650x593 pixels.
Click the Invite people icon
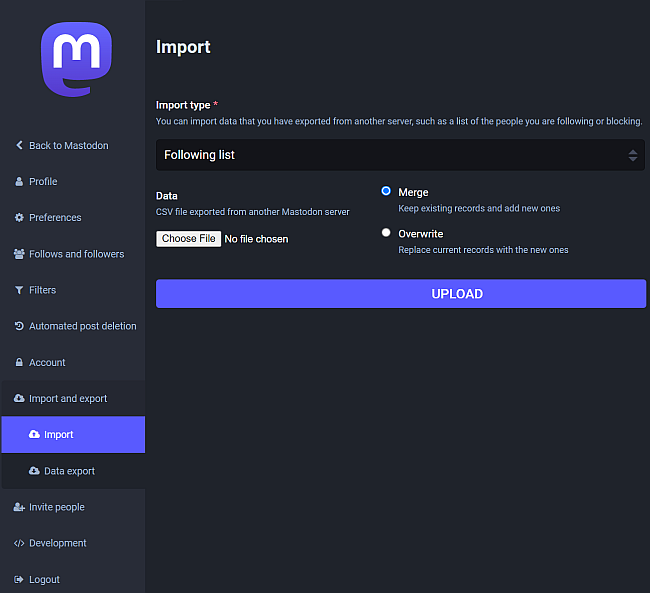click(x=19, y=507)
